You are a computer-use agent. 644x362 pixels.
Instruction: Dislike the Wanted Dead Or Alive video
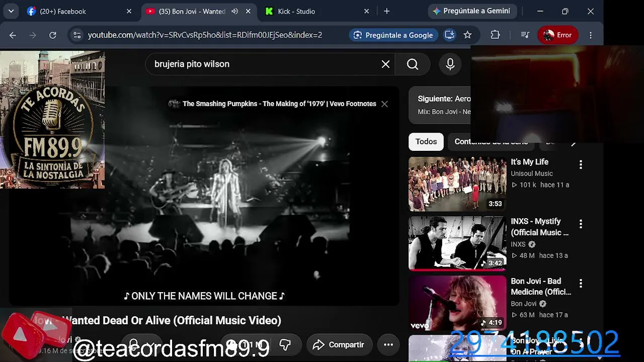pyautogui.click(x=285, y=345)
